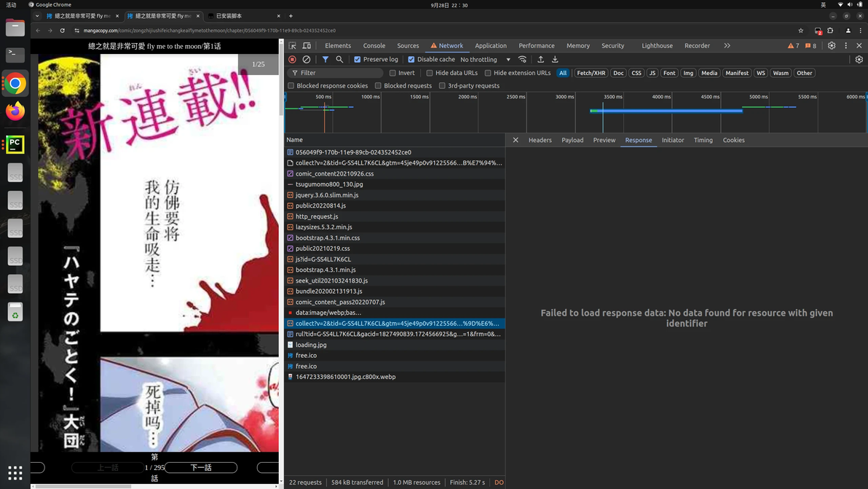
Task: Export HAR file download icon
Action: 555,59
